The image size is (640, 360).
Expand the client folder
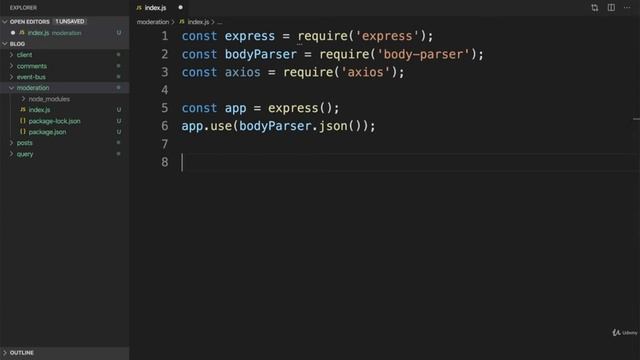pos(11,55)
